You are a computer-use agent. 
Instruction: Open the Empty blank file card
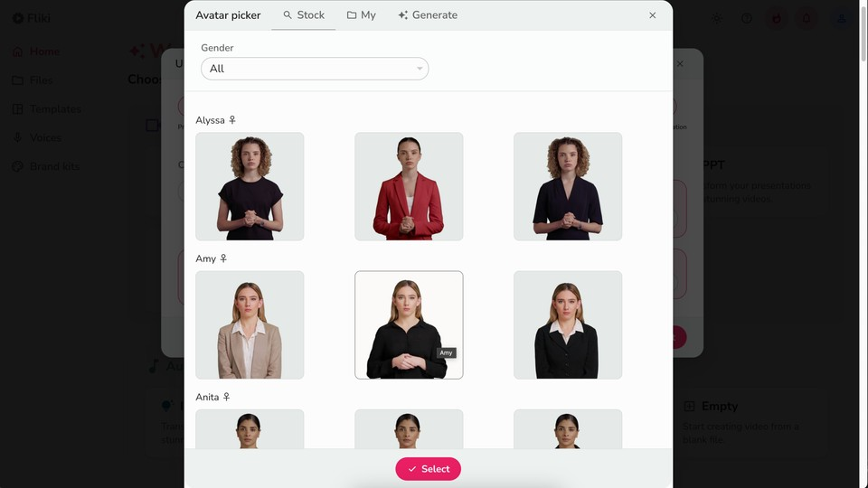pos(751,422)
